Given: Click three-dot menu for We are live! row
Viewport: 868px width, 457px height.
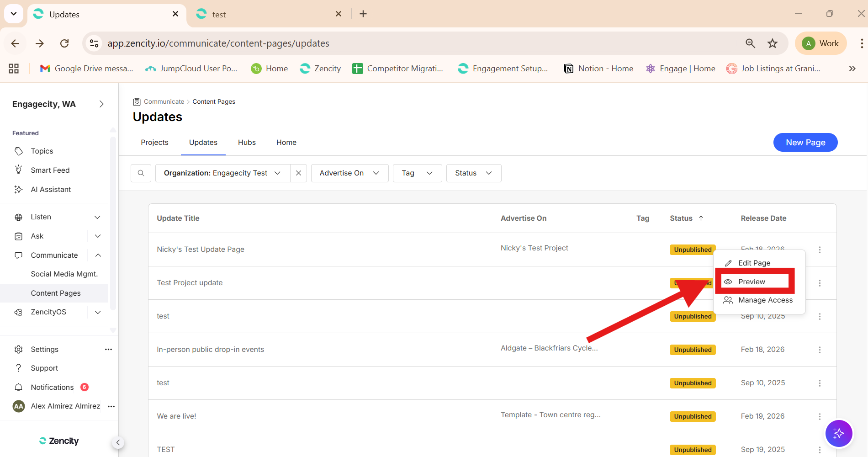Looking at the screenshot, I should pyautogui.click(x=820, y=416).
